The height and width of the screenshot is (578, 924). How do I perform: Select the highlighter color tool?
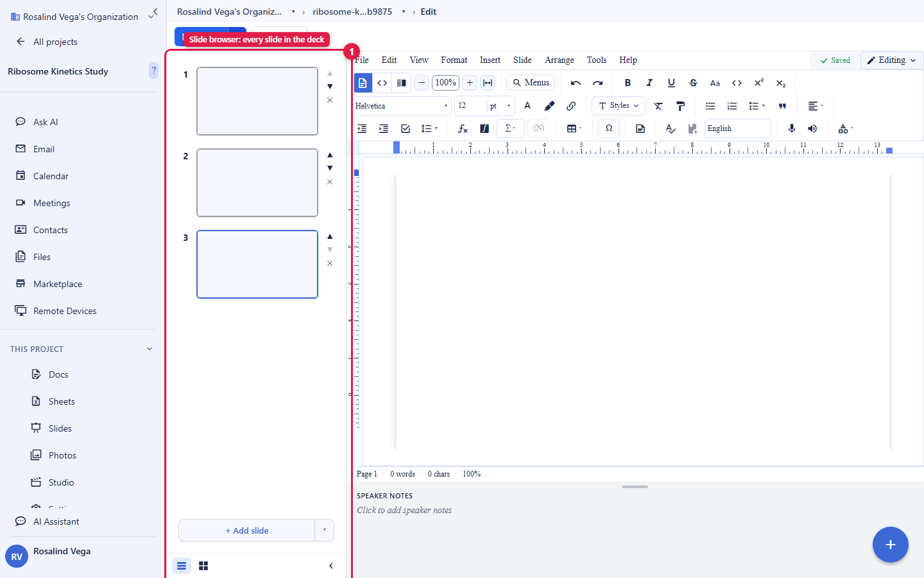tap(549, 106)
